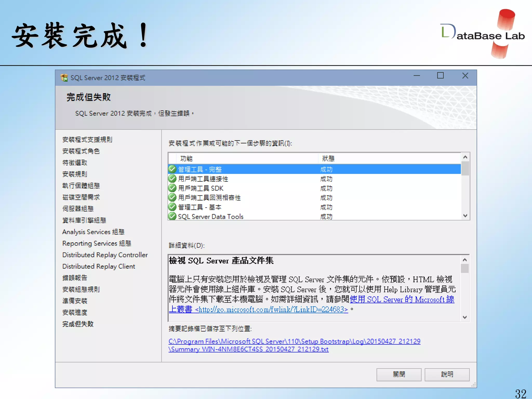Click the Analysis Services 組態 step

(94, 232)
